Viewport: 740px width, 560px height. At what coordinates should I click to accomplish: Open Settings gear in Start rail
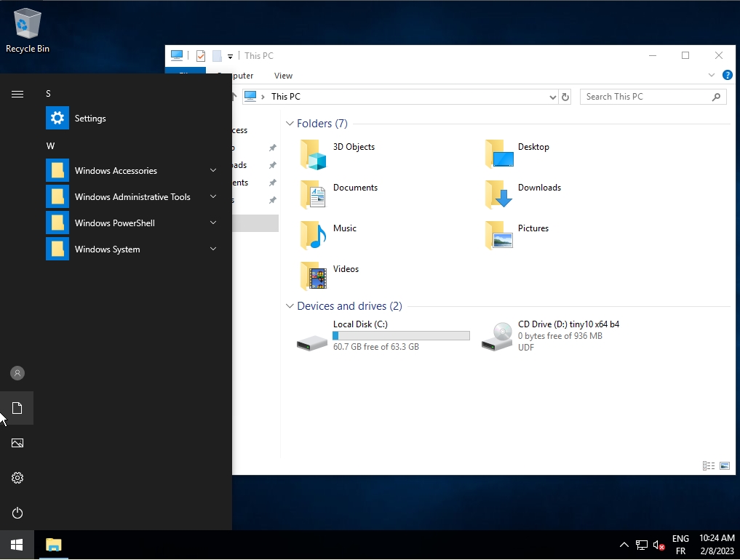pos(17,478)
